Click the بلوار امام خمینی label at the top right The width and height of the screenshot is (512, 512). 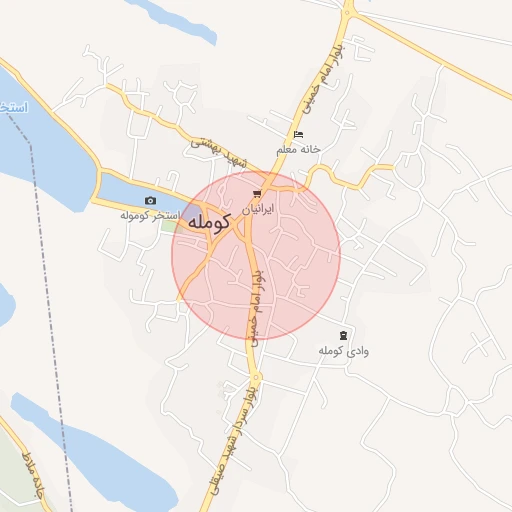(x=323, y=78)
